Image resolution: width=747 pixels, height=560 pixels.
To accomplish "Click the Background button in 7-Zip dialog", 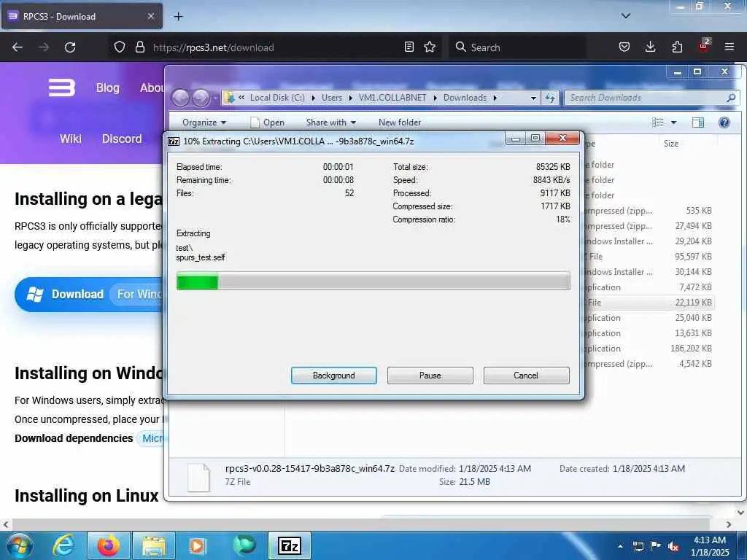I will 333,376.
